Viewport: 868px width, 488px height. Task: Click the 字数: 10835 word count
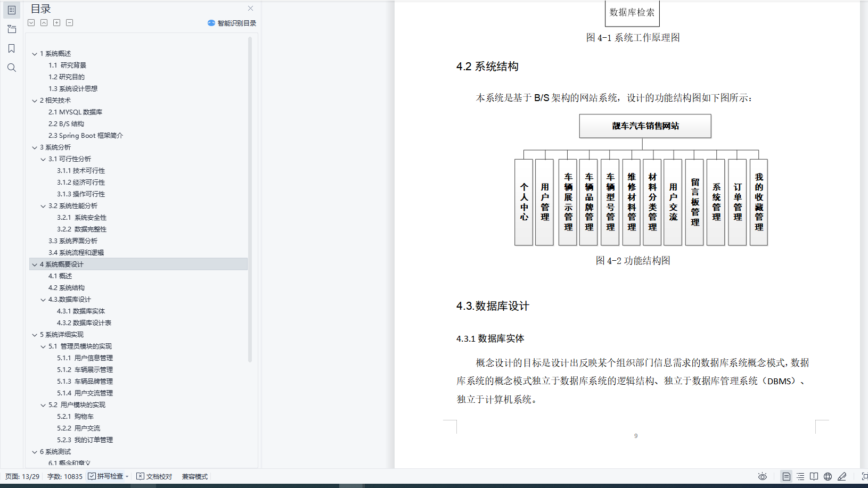(65, 476)
